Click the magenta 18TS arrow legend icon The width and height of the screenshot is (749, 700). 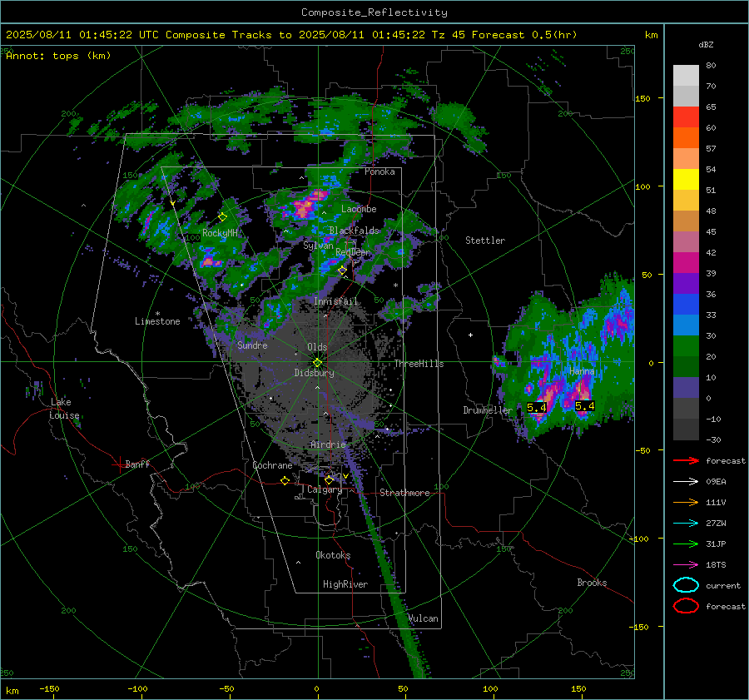click(686, 565)
